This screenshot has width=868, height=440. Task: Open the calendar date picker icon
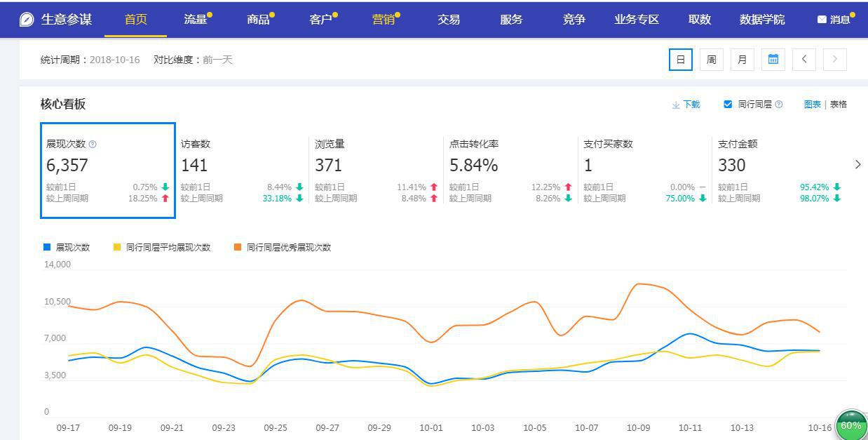773,60
